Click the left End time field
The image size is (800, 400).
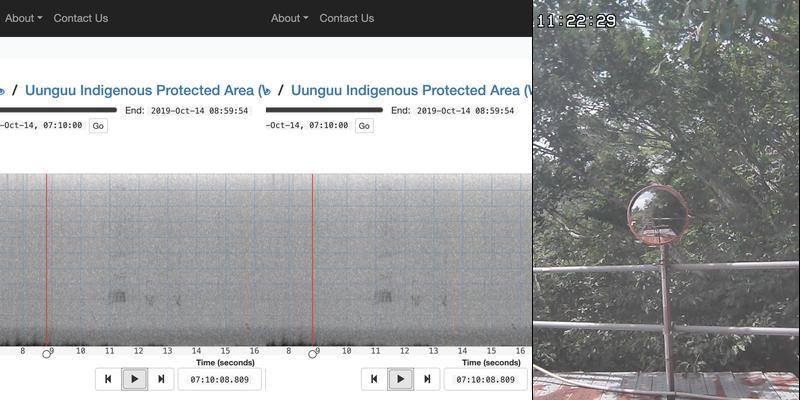pos(198,111)
